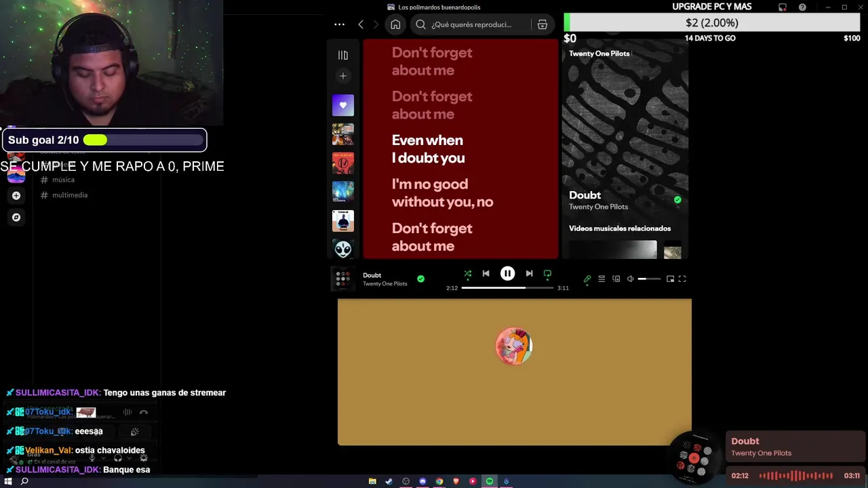Open connect to a device
The image size is (868, 488).
(x=616, y=279)
